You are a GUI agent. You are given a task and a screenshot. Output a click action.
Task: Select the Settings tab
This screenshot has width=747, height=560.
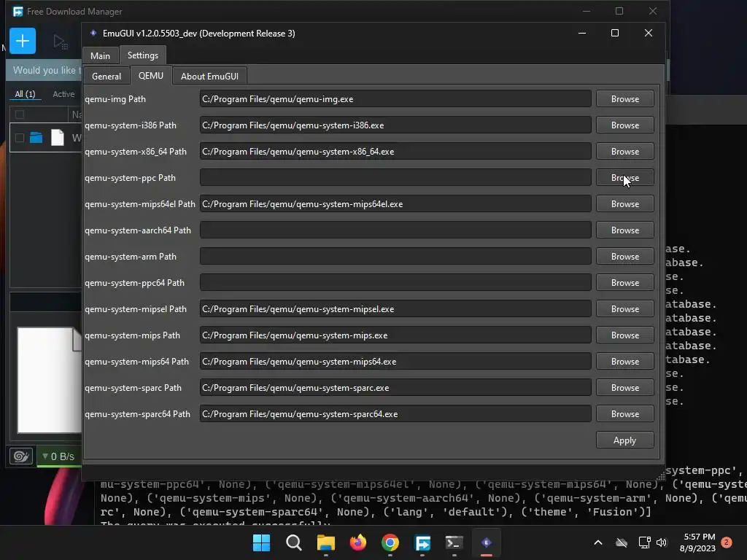(143, 55)
